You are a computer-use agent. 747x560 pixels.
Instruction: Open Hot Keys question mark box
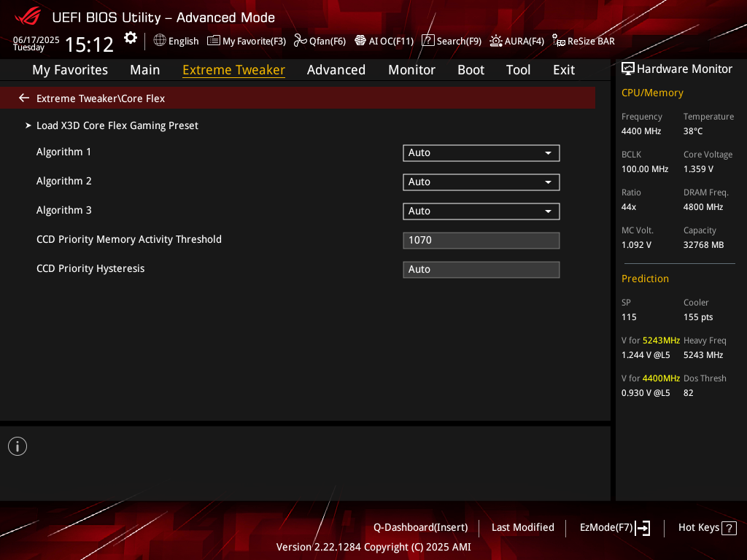[x=729, y=528]
